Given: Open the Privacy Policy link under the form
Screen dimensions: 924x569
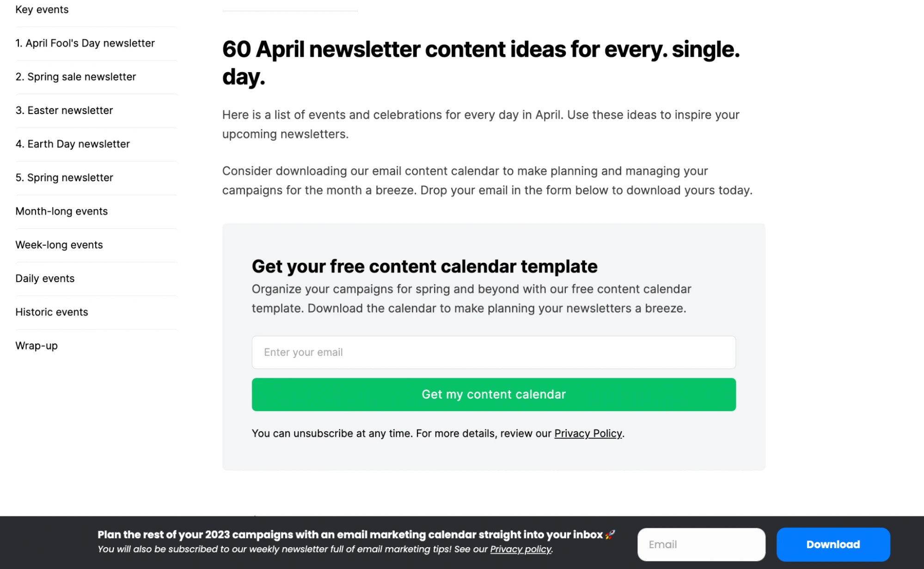Looking at the screenshot, I should click(588, 434).
